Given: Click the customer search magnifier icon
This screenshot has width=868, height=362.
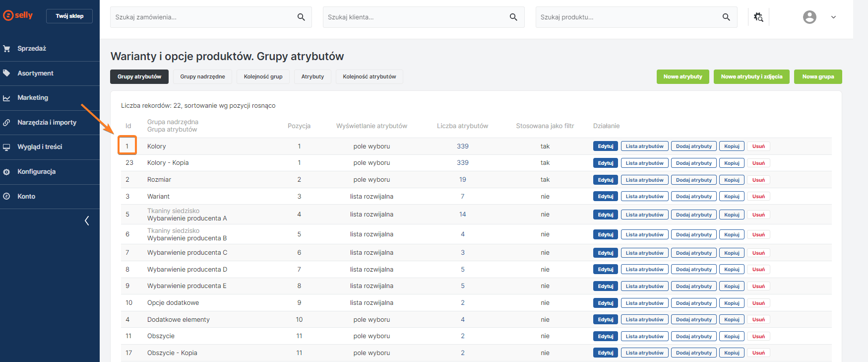Looking at the screenshot, I should click(x=513, y=17).
